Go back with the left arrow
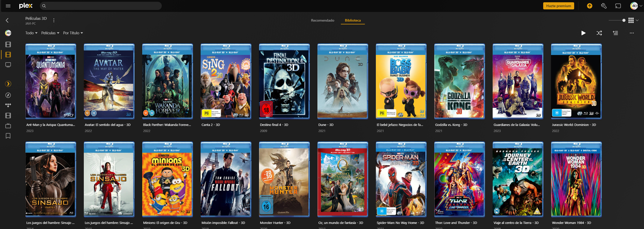 [7, 20]
